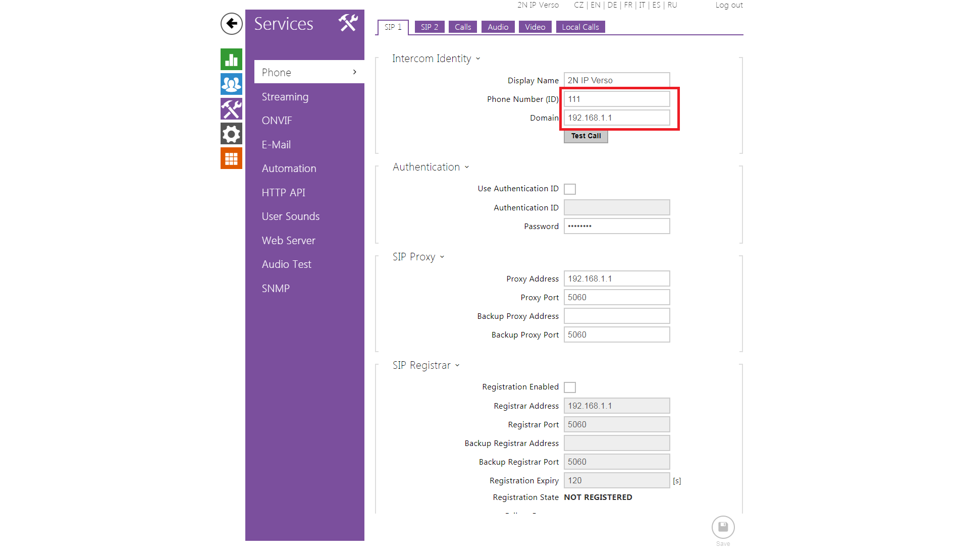Open the blue Directory users icon

click(x=231, y=84)
